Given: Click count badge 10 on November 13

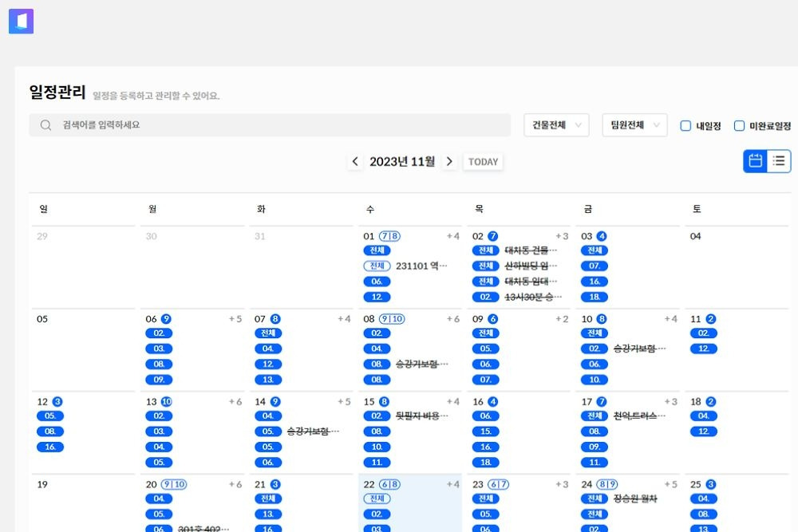Looking at the screenshot, I should (x=167, y=402).
